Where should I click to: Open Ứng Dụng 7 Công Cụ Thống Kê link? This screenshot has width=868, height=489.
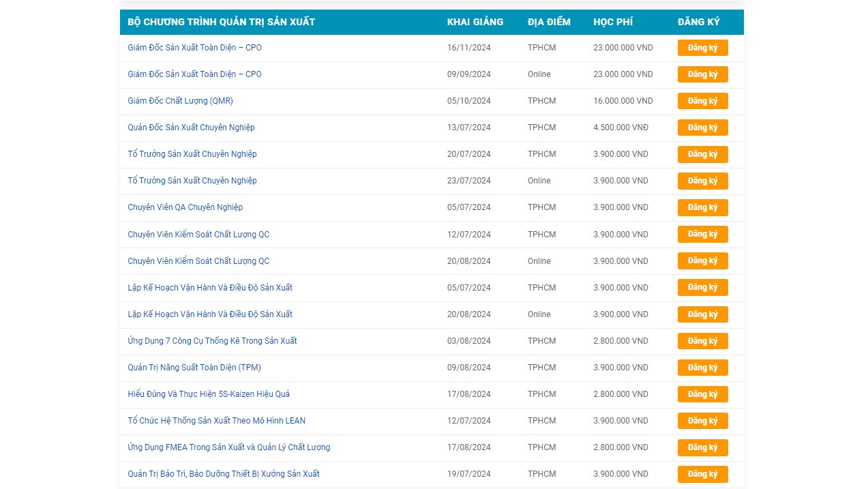point(212,341)
